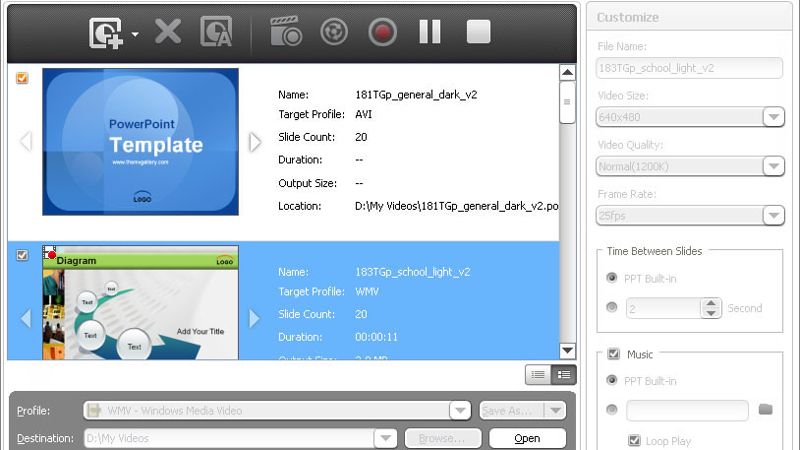This screenshot has height=450, width=800.
Task: Increase the seconds stepper value
Action: (x=711, y=303)
